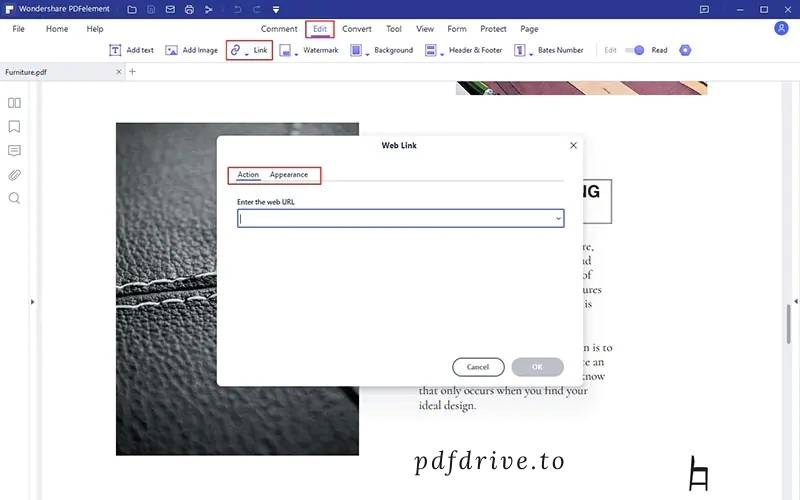Open the search magnifier panel
Image resolution: width=800 pixels, height=500 pixels.
[x=14, y=198]
